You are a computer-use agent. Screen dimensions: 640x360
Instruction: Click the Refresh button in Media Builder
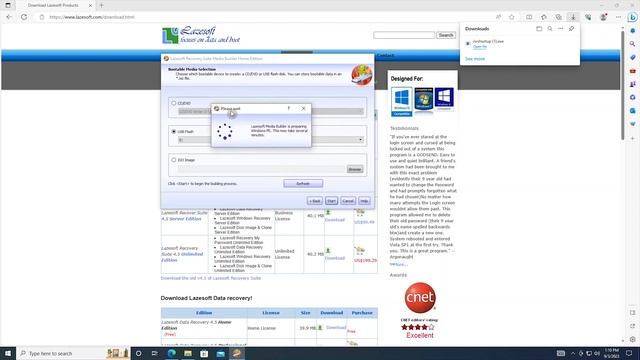click(303, 184)
